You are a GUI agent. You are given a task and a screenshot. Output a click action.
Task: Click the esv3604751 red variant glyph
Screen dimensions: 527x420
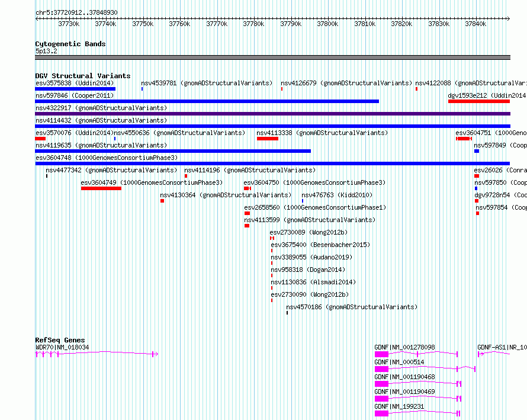tap(464, 139)
